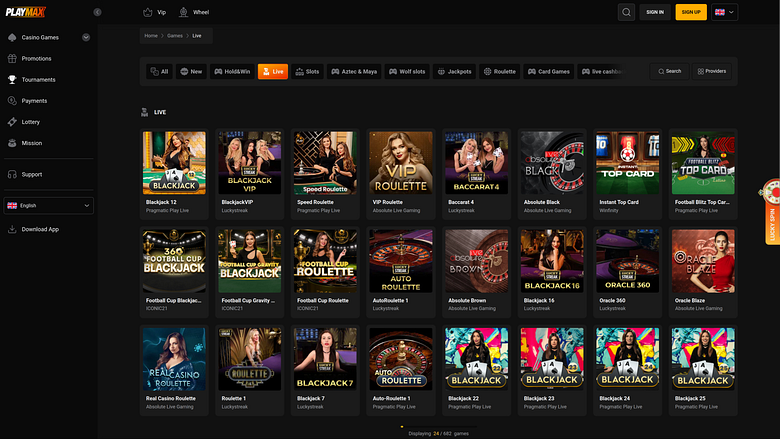Open the Providers filter button
The height and width of the screenshot is (439, 780).
coord(711,72)
